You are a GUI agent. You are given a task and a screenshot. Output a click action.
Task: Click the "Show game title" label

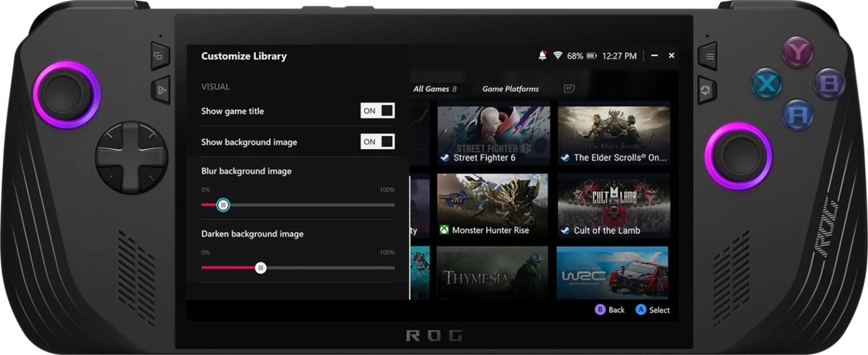click(x=232, y=111)
